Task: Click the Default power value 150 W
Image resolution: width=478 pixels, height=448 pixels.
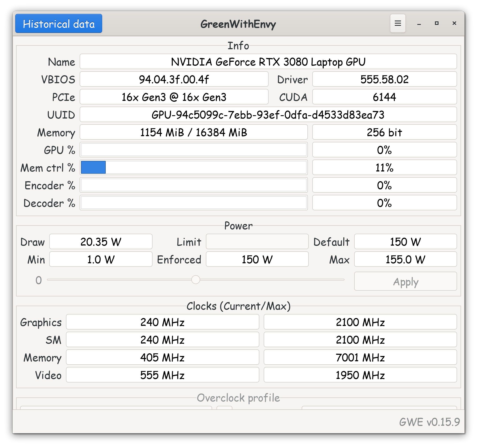Action: (405, 242)
